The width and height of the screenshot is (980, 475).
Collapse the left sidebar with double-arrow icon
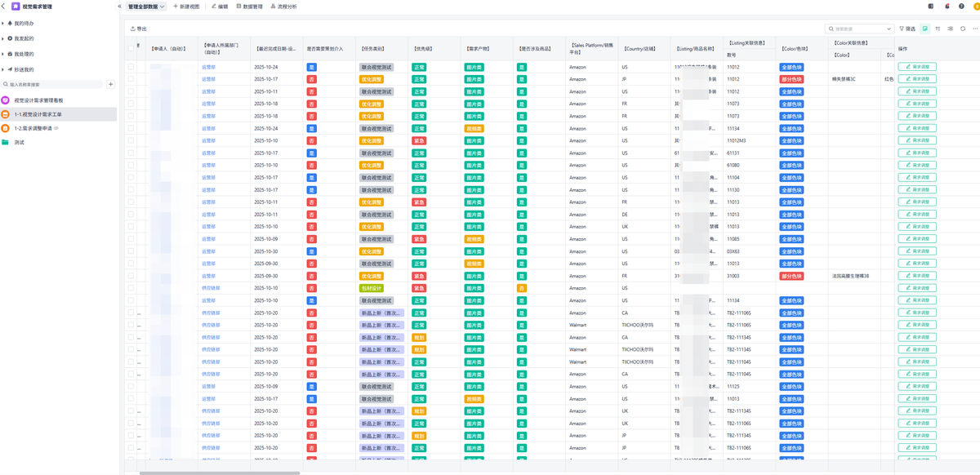(120, 7)
